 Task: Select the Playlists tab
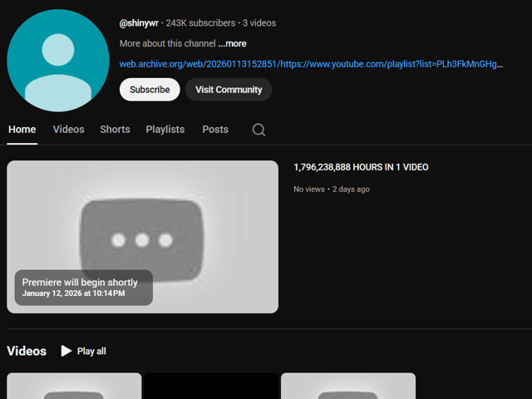tap(165, 130)
